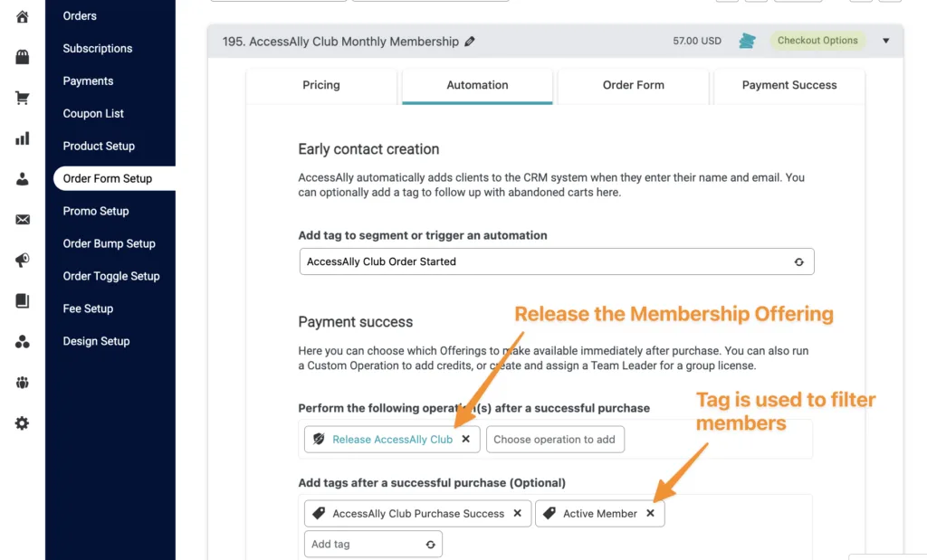Click the bar chart metrics icon
The height and width of the screenshot is (560, 927).
[x=23, y=138]
